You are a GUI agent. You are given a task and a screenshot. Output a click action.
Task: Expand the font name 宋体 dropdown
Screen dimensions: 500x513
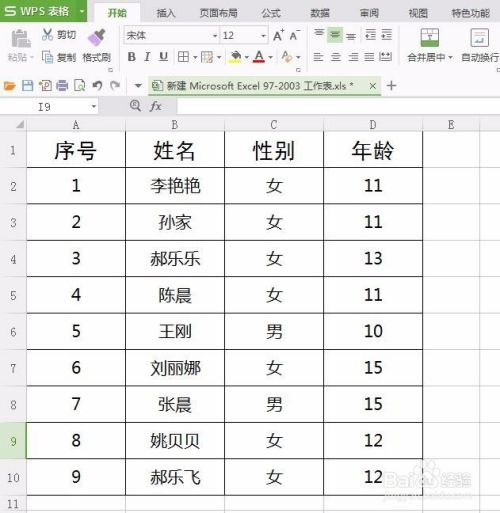[215, 36]
